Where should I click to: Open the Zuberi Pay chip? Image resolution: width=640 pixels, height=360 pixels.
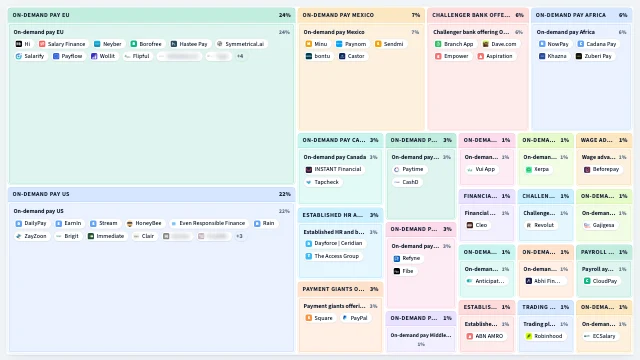click(594, 56)
